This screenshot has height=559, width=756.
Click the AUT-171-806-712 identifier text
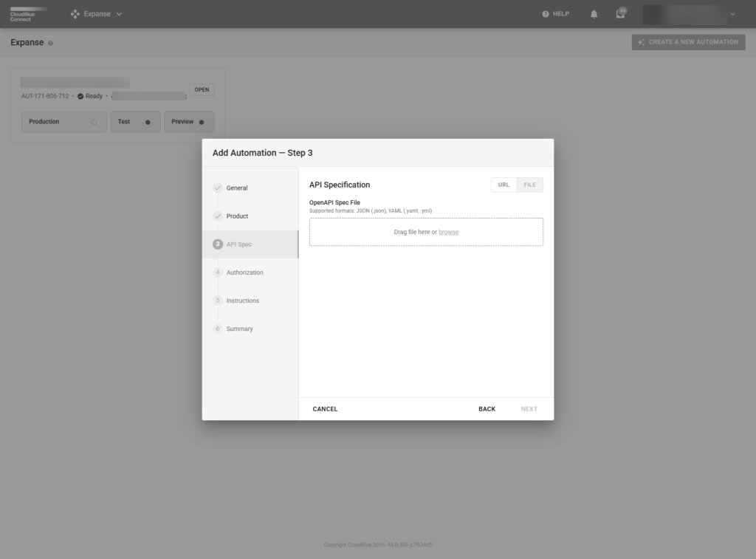[45, 96]
